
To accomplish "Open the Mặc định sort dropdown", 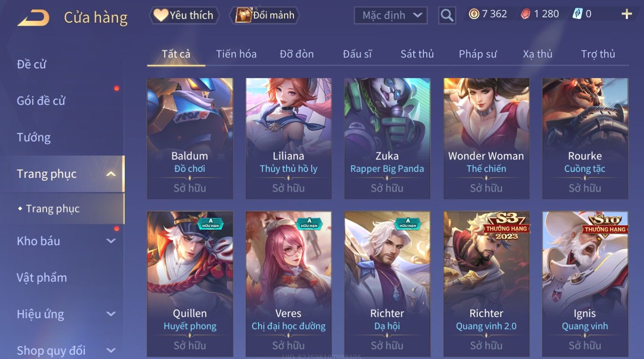I will coord(390,15).
